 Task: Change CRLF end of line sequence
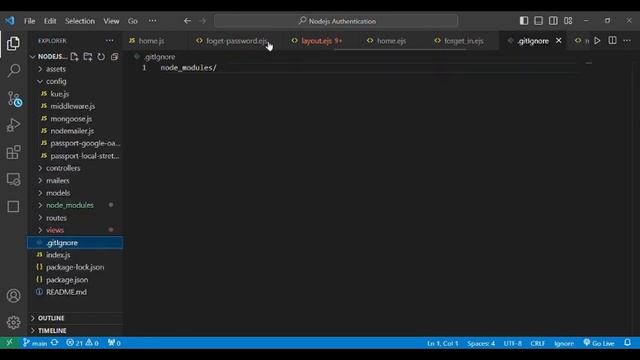538,343
